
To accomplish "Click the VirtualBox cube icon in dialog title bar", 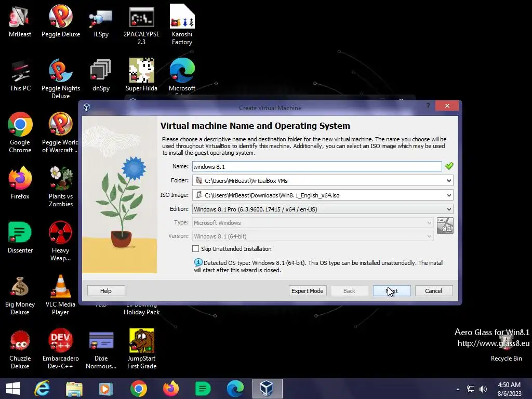I will pyautogui.click(x=87, y=108).
